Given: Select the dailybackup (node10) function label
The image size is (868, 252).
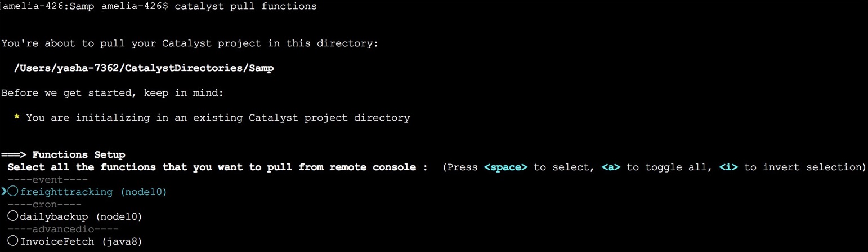Looking at the screenshot, I should (x=81, y=216).
